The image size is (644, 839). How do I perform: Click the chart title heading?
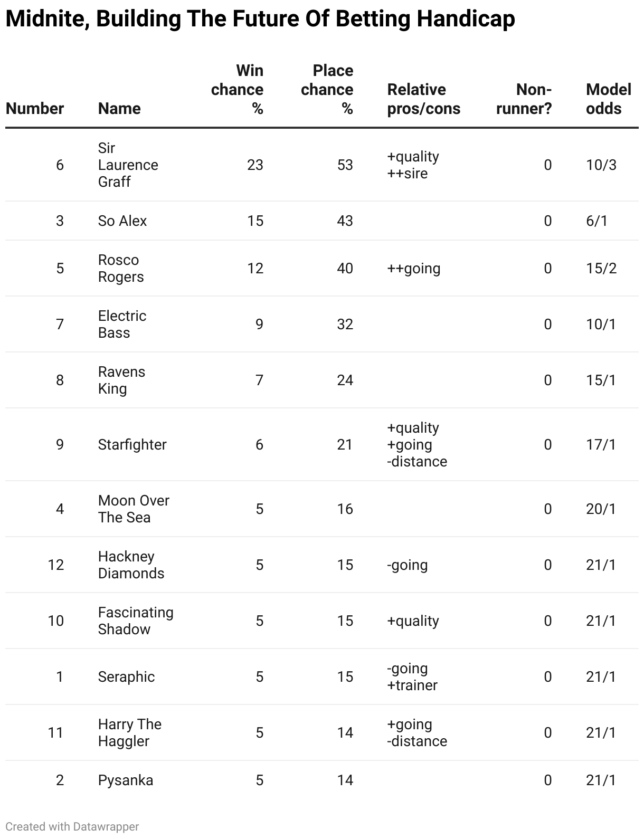point(260,19)
